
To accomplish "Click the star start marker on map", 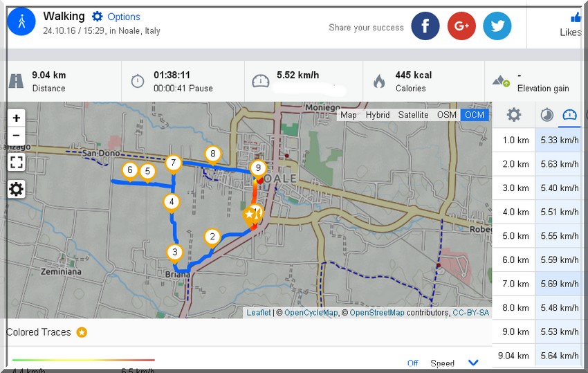I will click(248, 215).
